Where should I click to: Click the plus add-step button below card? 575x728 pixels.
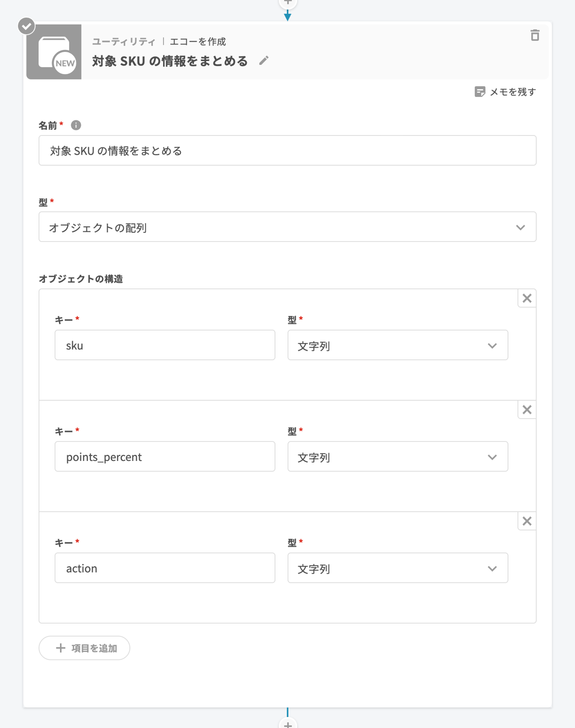pyautogui.click(x=288, y=724)
